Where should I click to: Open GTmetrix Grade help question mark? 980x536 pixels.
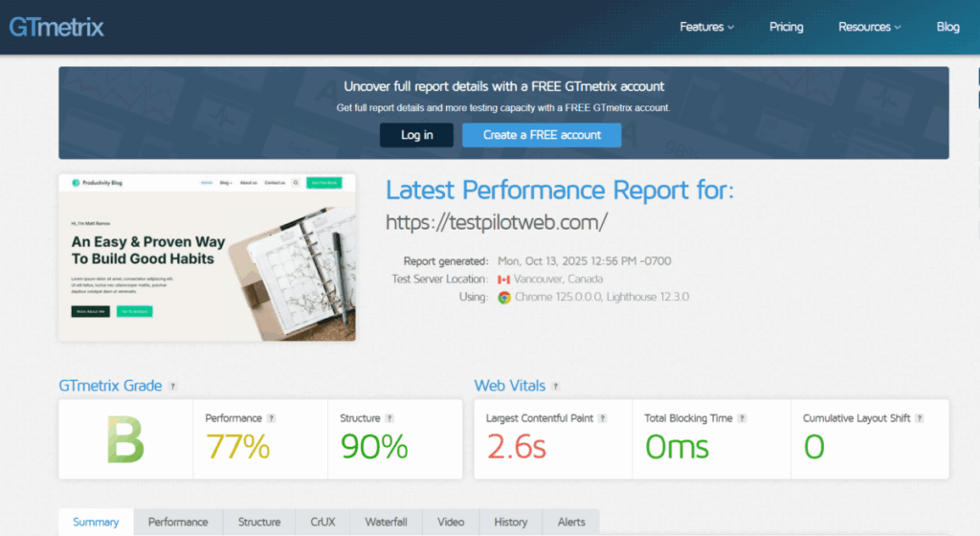click(x=173, y=387)
